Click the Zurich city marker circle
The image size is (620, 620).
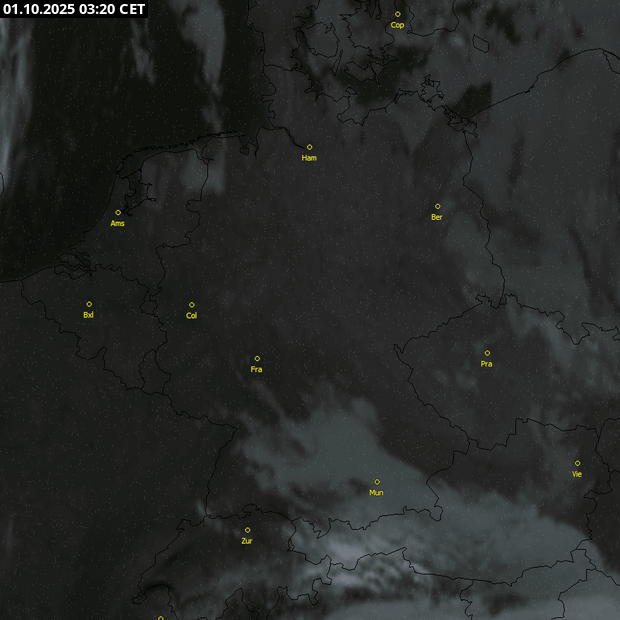pyautogui.click(x=247, y=530)
